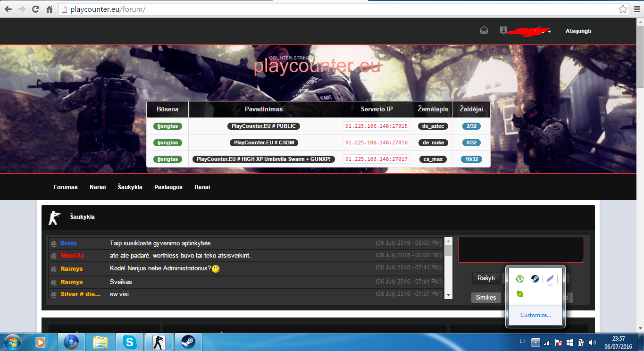Image resolution: width=644 pixels, height=351 pixels.
Task: Select server IP 91.225.106.148:27015
Action: [x=376, y=126]
